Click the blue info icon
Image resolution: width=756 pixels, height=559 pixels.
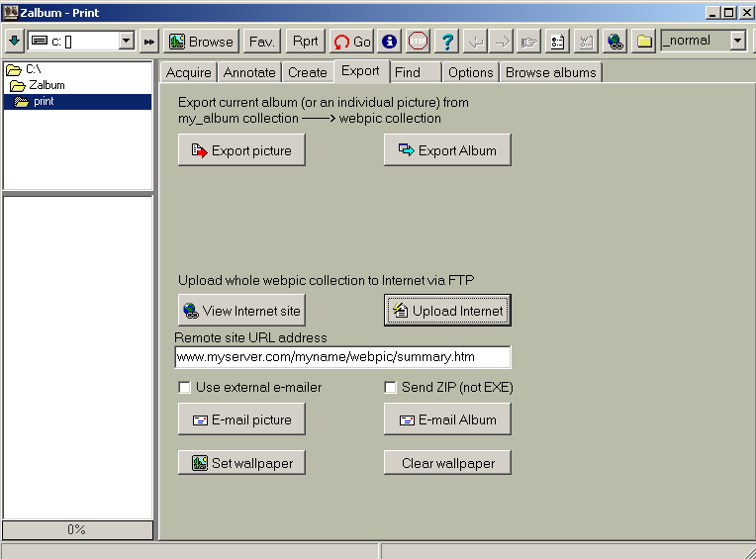[x=389, y=42]
